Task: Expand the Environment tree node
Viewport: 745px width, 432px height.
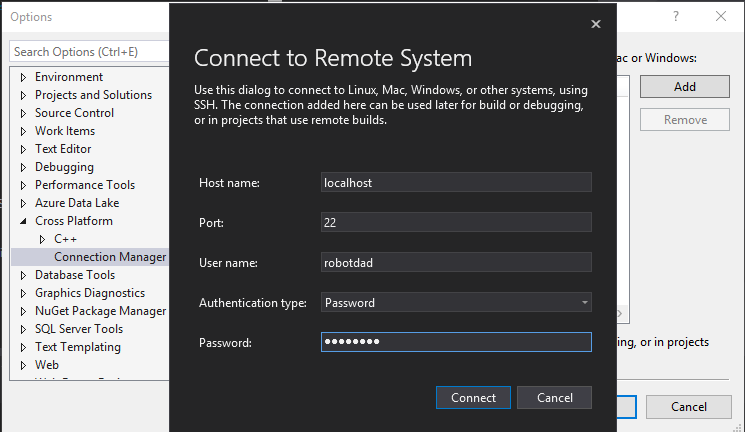Action: click(x=24, y=77)
